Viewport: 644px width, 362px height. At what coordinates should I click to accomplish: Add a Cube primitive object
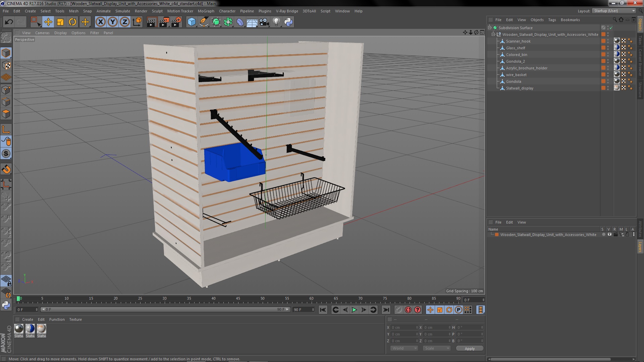point(192,22)
